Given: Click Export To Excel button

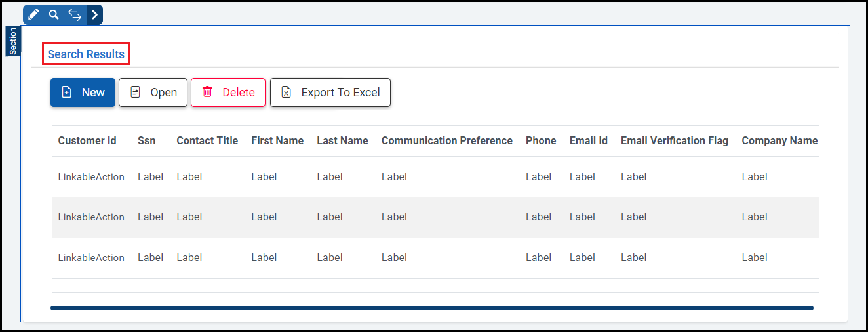Looking at the screenshot, I should [330, 93].
